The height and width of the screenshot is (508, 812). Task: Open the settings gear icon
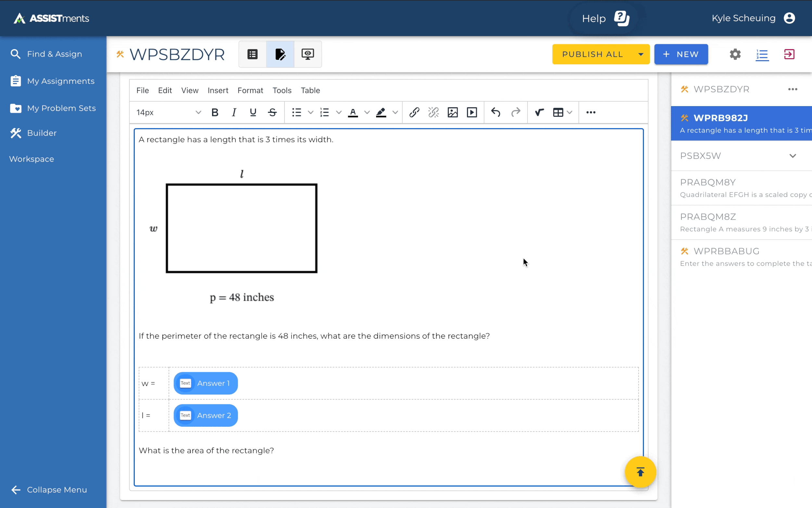coord(735,54)
